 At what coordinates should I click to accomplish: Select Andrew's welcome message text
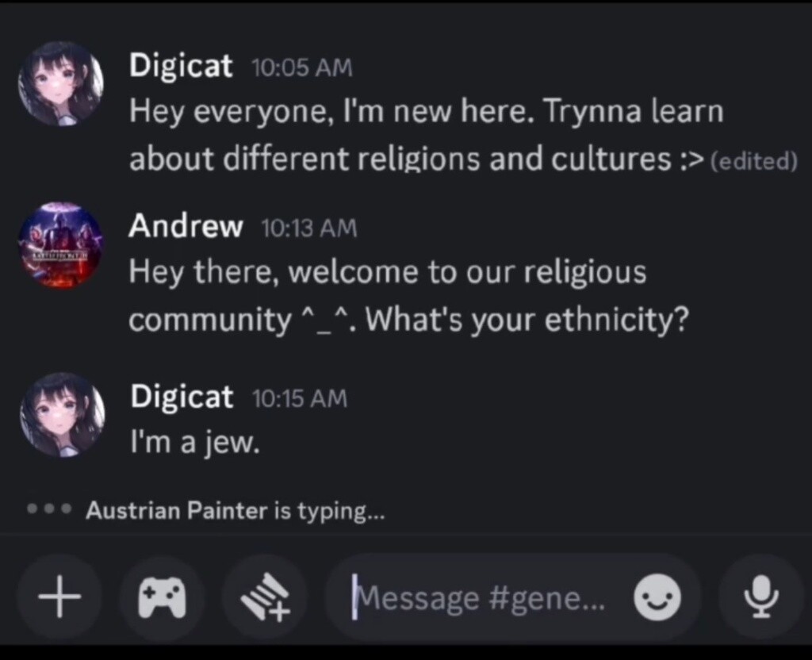click(x=409, y=296)
